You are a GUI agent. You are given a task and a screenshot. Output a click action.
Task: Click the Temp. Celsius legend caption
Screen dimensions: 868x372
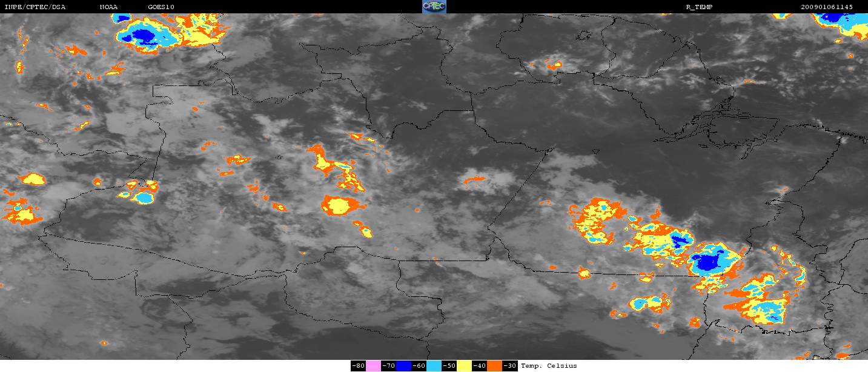[x=549, y=366]
